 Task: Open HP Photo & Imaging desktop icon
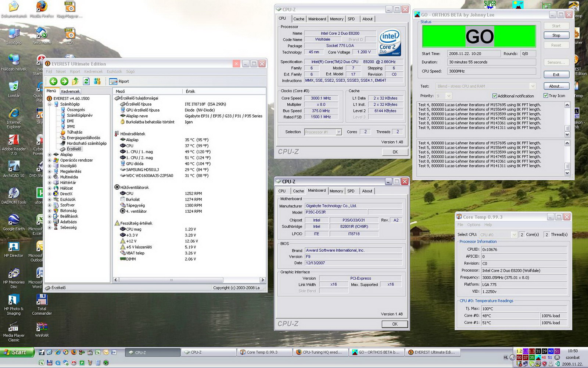point(14,305)
